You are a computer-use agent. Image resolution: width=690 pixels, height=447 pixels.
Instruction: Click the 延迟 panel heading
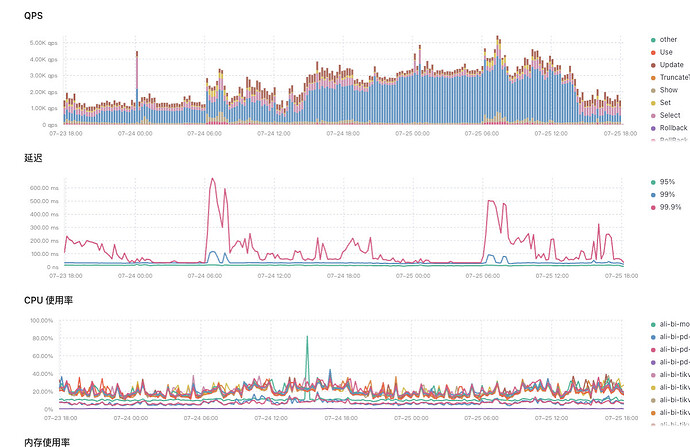(x=33, y=158)
